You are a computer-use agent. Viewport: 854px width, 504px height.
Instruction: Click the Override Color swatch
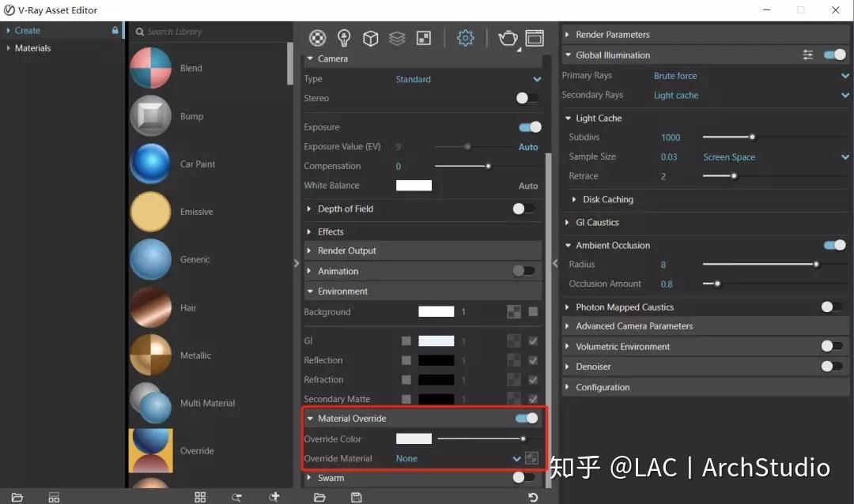(414, 438)
